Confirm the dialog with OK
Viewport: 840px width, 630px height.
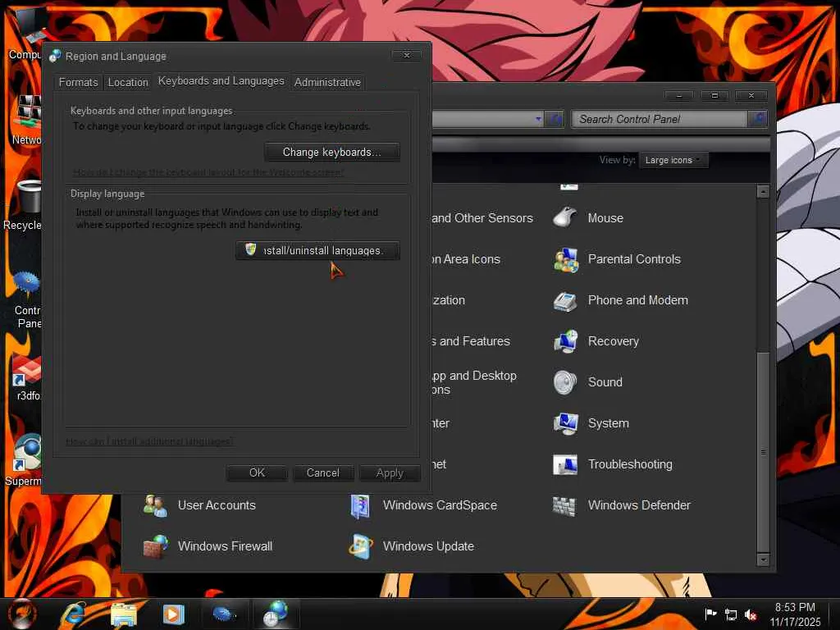click(x=257, y=472)
